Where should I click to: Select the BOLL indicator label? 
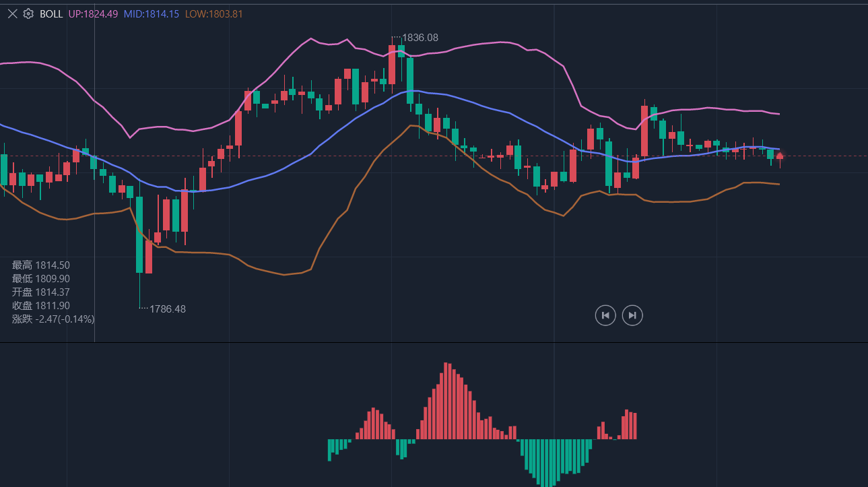coord(51,14)
